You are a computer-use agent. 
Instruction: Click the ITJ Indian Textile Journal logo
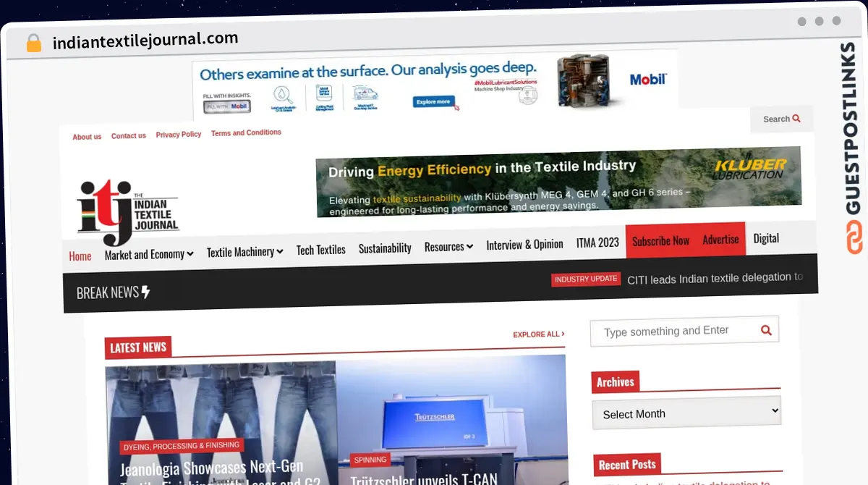coord(127,212)
